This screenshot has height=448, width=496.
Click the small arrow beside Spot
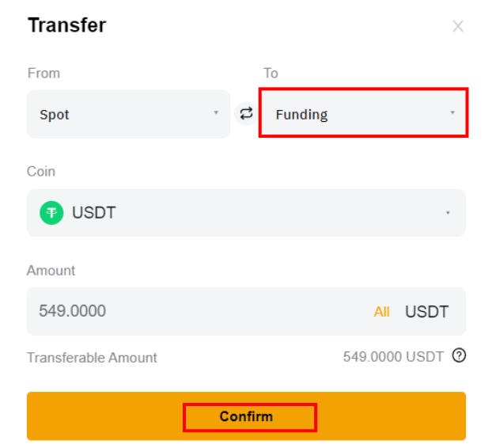(x=216, y=112)
